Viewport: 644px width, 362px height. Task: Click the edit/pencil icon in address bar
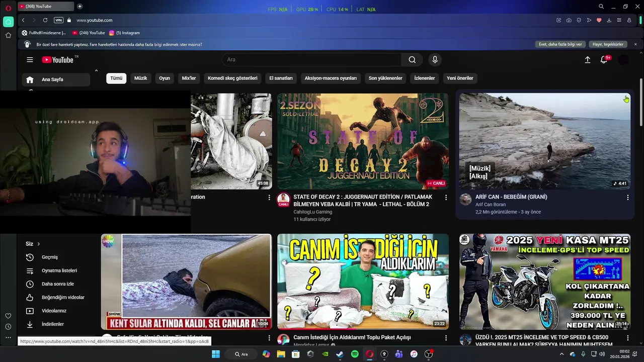click(558, 20)
